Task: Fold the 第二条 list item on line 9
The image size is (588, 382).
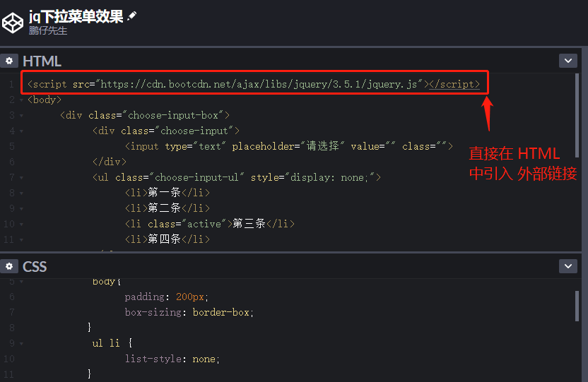Action: [x=21, y=208]
